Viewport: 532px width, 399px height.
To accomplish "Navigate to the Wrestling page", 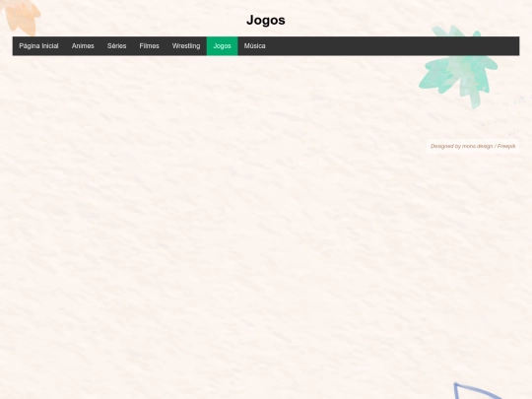I will coord(186,45).
